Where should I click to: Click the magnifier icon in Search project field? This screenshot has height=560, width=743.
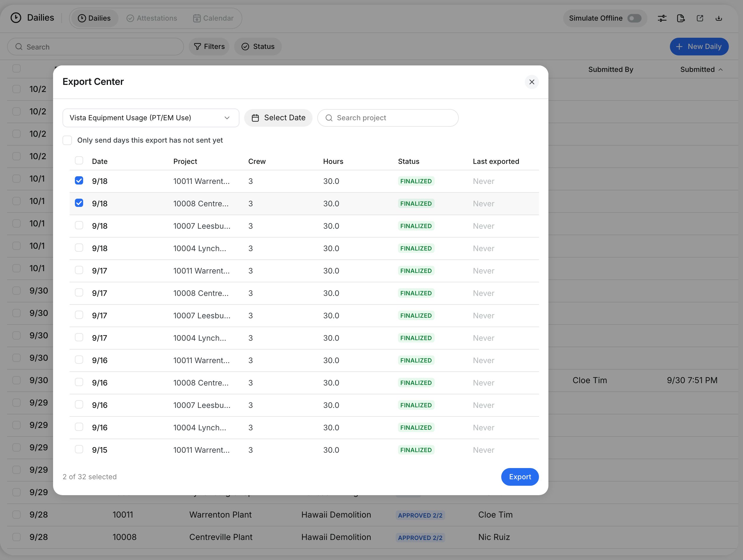click(x=329, y=118)
